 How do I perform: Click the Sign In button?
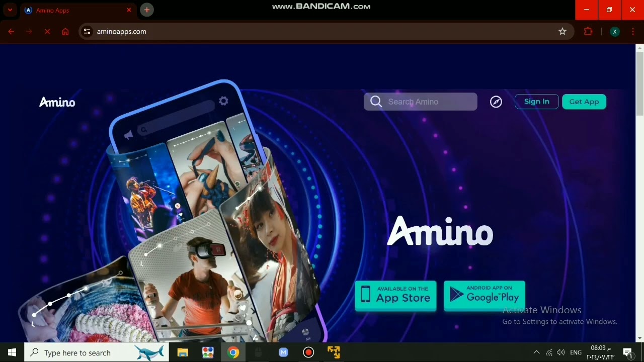(537, 102)
